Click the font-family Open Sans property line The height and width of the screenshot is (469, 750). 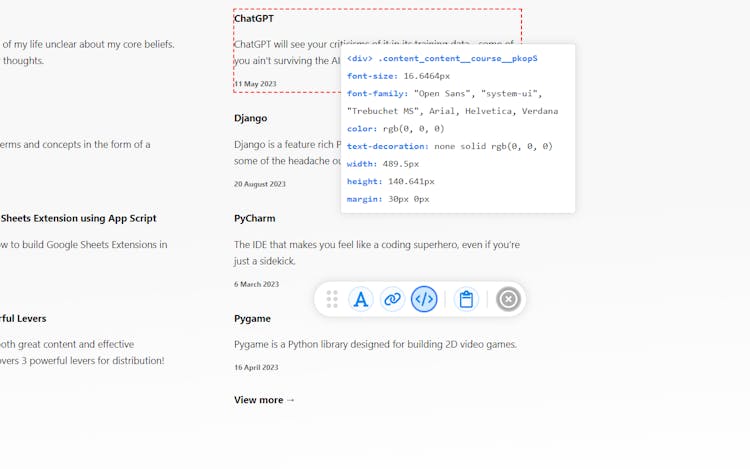pyautogui.click(x=452, y=102)
